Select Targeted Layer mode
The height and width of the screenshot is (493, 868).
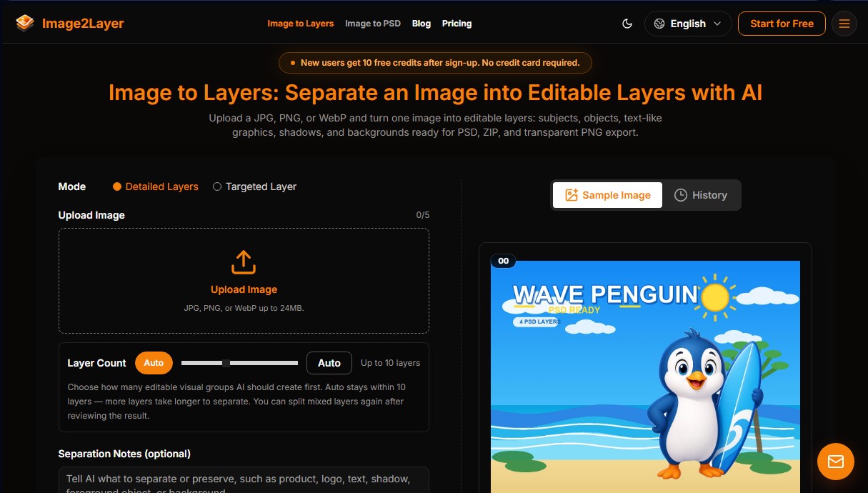(254, 186)
